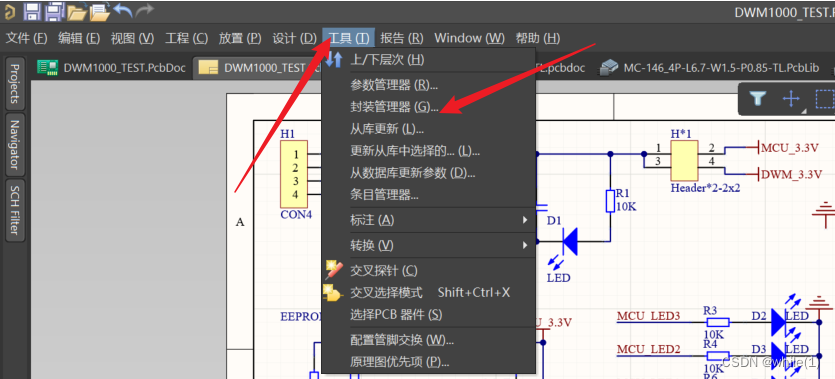Select resistor R3 symbol
This screenshot has height=379, width=835.
click(717, 322)
